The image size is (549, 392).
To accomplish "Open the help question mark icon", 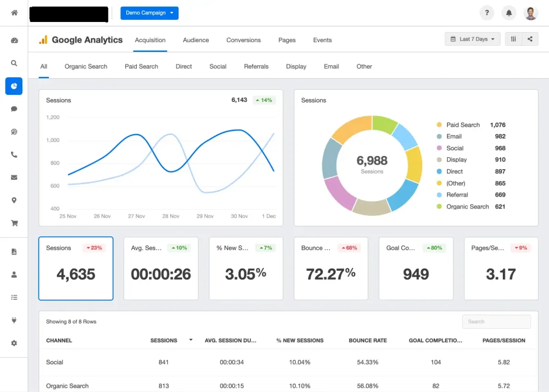I will pos(487,13).
